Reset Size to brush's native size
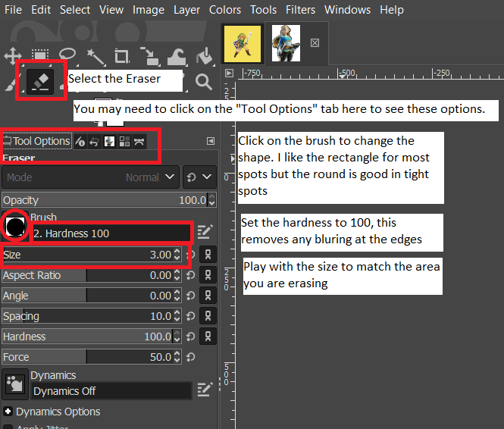 [x=190, y=255]
